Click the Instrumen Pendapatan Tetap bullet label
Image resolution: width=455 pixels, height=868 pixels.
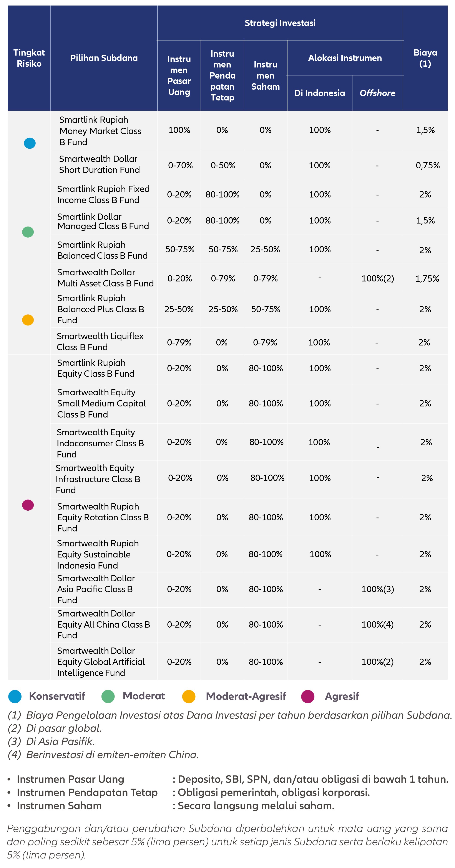(x=87, y=792)
